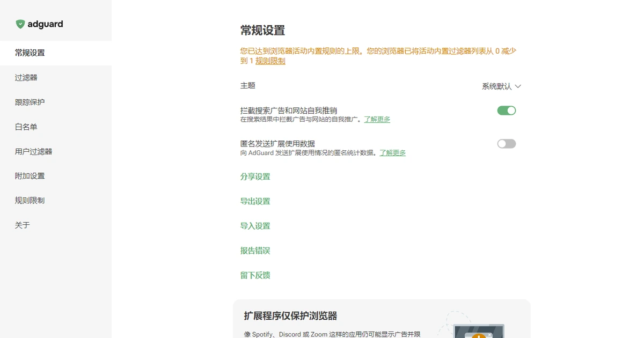Open the 过滤器 sidebar section
The width and height of the screenshot is (644, 338).
coord(56,78)
